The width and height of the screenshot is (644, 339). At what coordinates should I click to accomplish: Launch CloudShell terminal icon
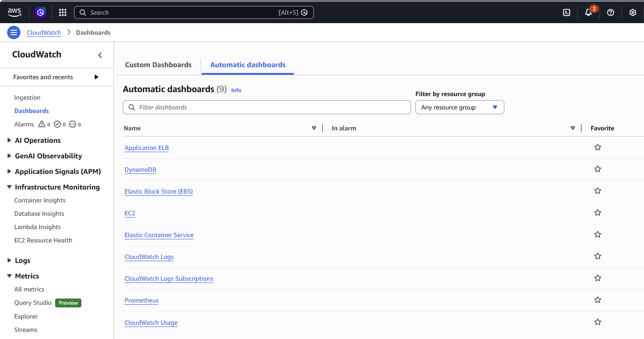567,12
